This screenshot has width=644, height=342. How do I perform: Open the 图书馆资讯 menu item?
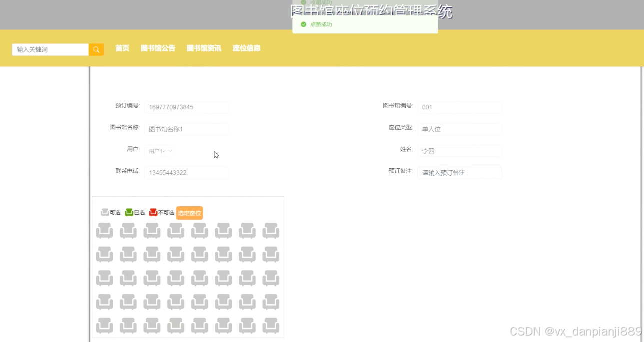pyautogui.click(x=204, y=48)
